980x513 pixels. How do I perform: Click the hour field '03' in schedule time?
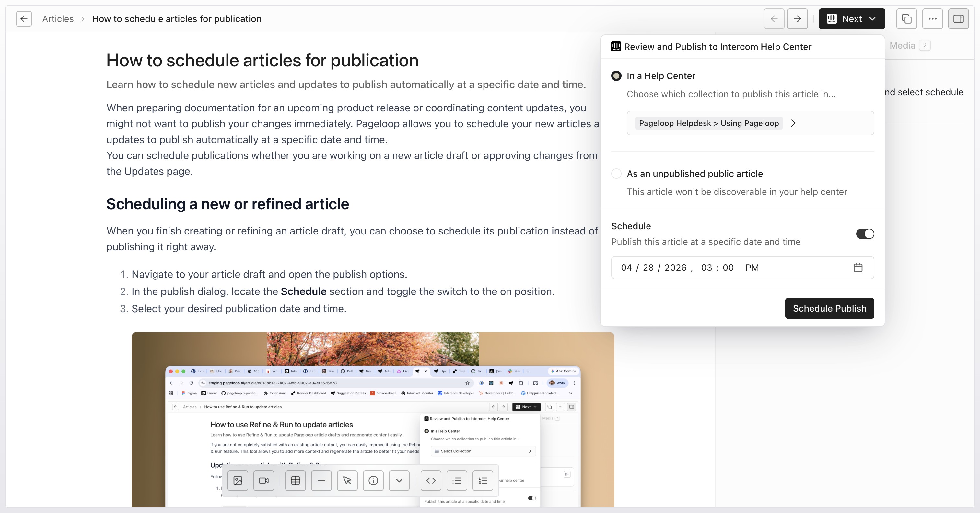point(706,268)
